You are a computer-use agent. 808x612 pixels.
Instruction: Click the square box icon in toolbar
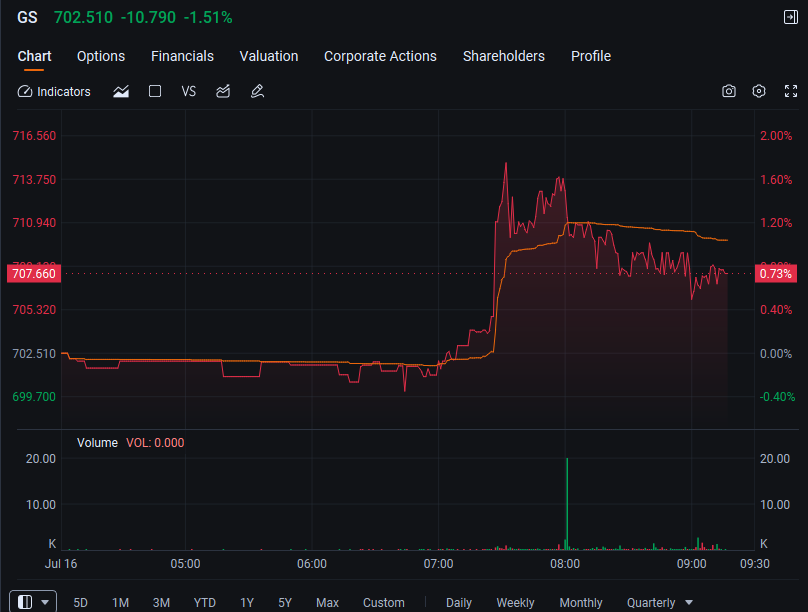coord(155,91)
